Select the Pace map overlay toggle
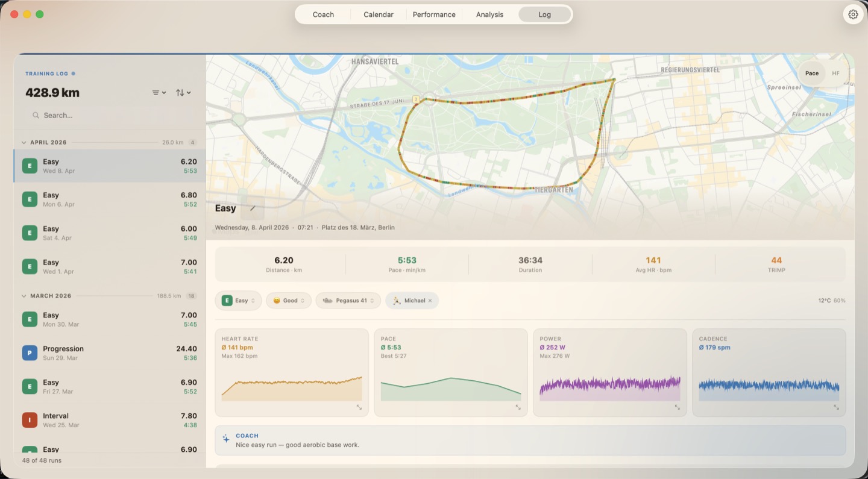 (x=812, y=73)
